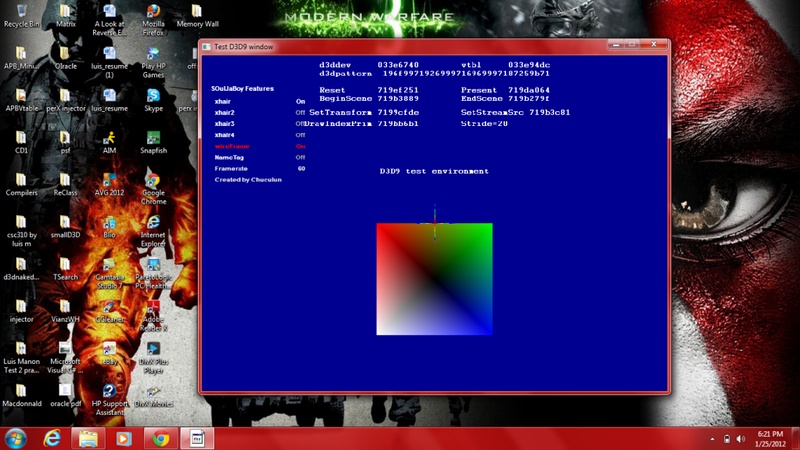Open the Snapfish desktop shortcut

pyautogui.click(x=153, y=143)
